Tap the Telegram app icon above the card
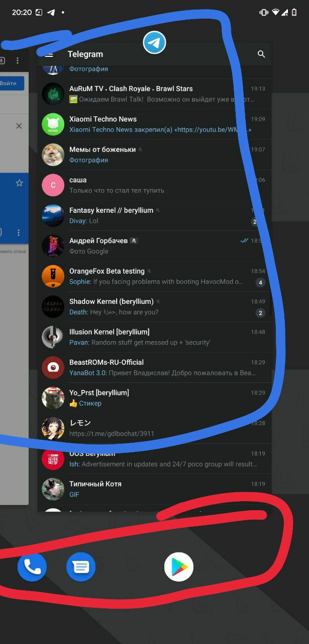 (154, 43)
